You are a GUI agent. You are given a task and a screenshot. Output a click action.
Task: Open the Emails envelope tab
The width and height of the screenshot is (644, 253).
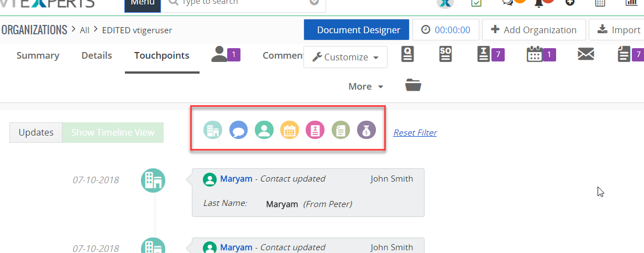pyautogui.click(x=585, y=54)
